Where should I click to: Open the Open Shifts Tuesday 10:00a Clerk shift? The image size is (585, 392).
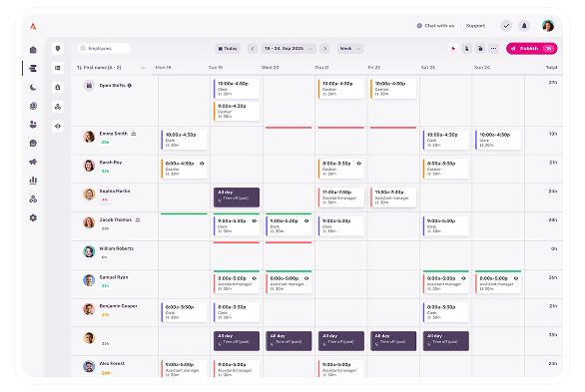click(x=237, y=89)
